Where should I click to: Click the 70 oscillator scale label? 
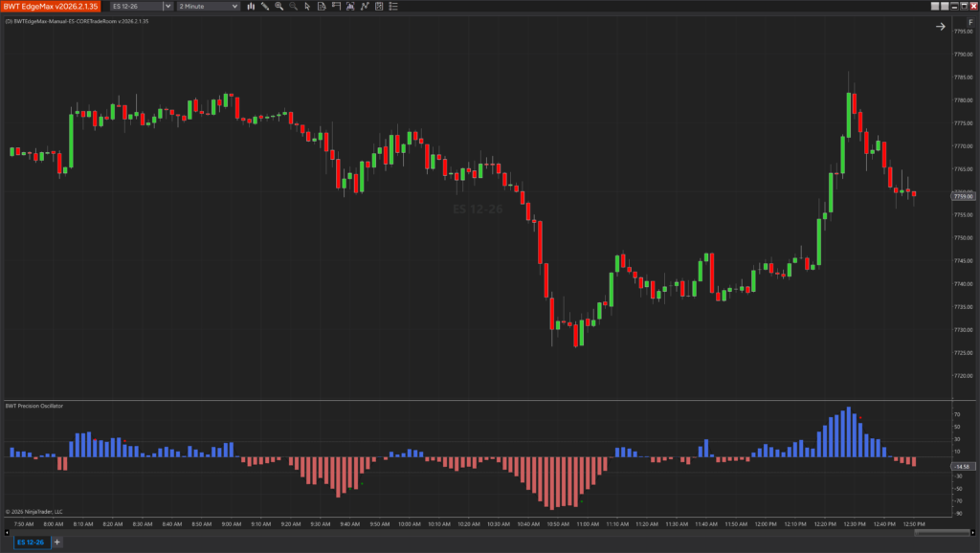click(x=957, y=415)
